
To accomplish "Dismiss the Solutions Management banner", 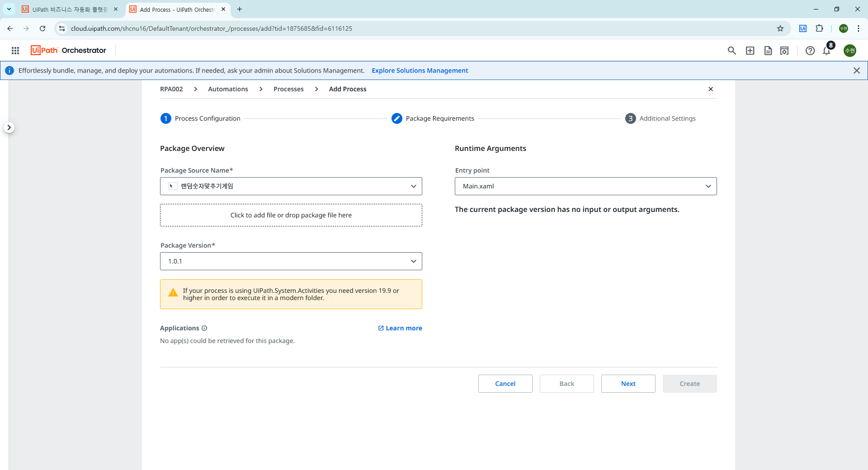I will point(857,70).
